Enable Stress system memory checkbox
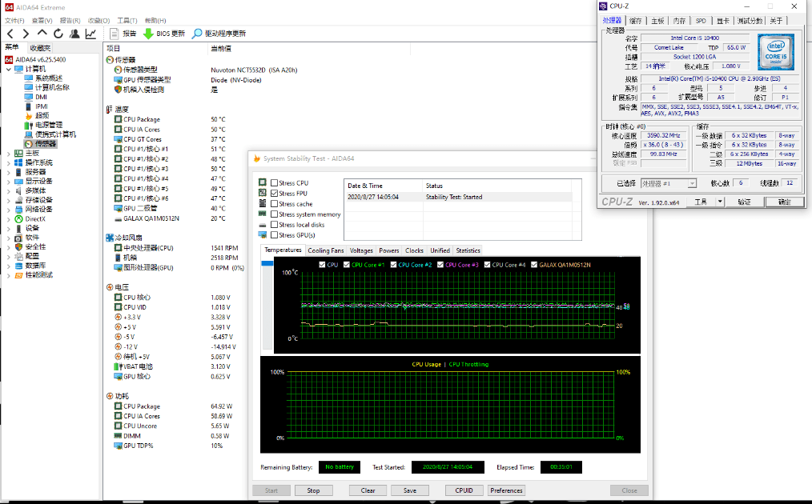Image resolution: width=812 pixels, height=504 pixels. [x=275, y=214]
